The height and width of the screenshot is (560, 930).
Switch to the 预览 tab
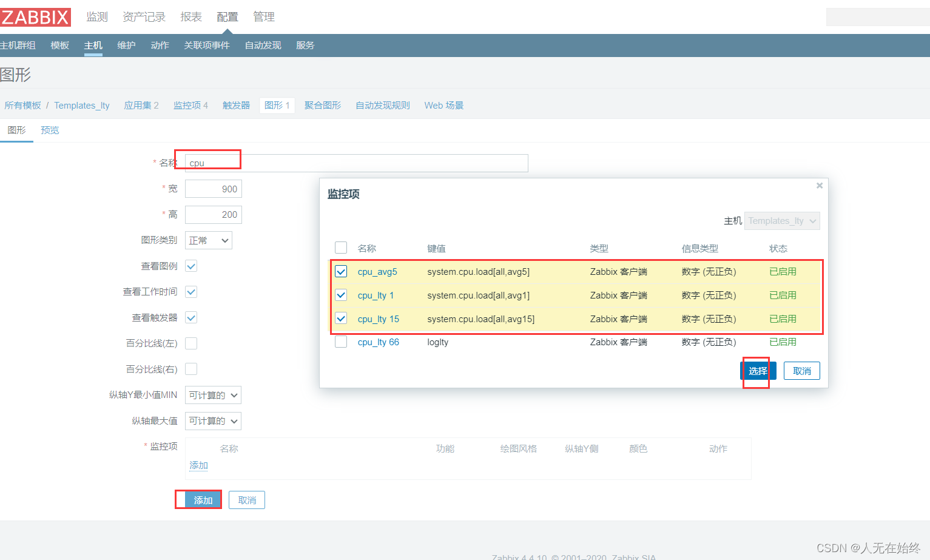coord(50,130)
